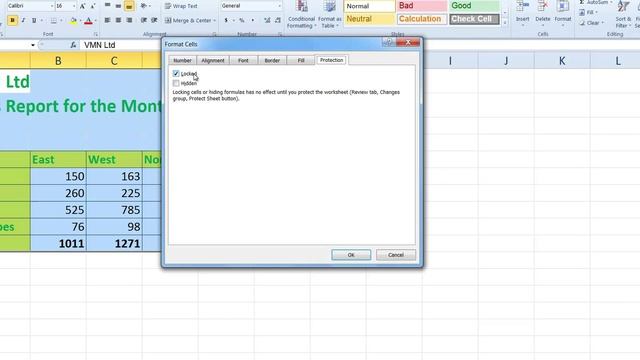Click the Merge & Center button

point(187,20)
